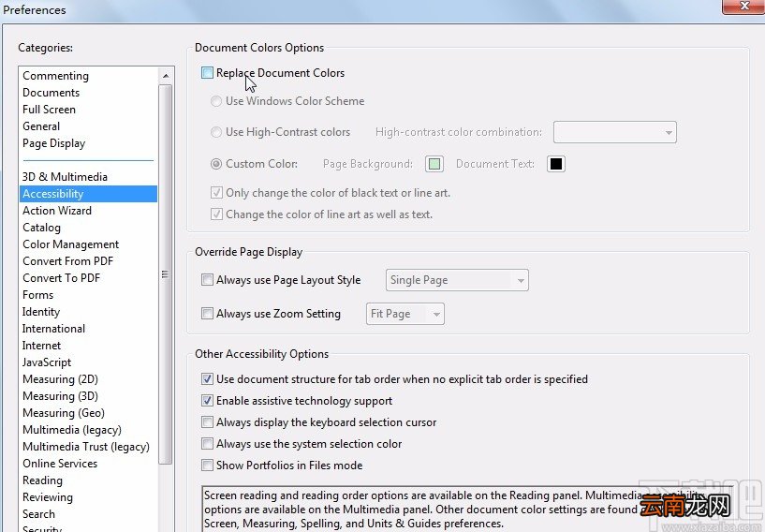765x532 pixels.
Task: Open Full Screen category
Action: click(x=49, y=110)
